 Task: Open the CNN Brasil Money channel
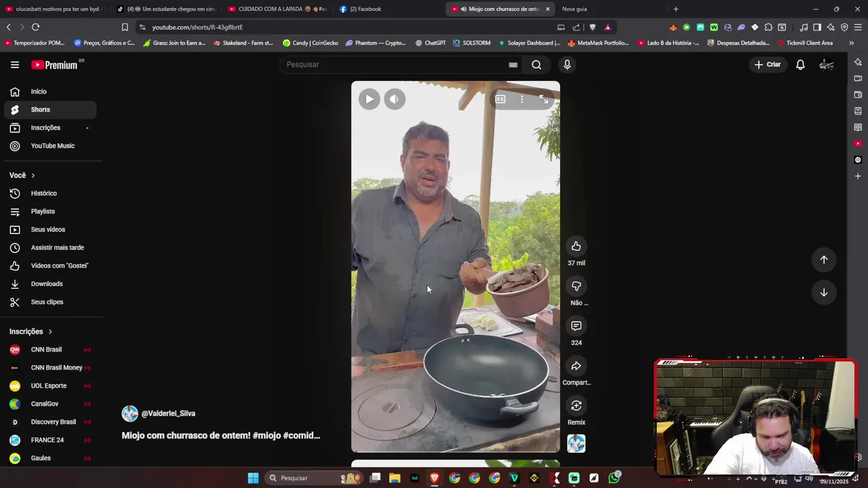[x=50, y=367]
